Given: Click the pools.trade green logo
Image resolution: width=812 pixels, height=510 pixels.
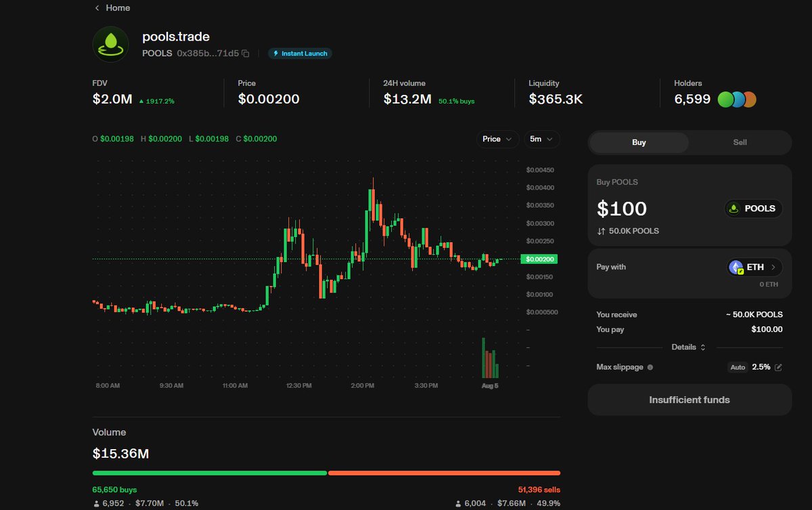Looking at the screenshot, I should tap(110, 44).
